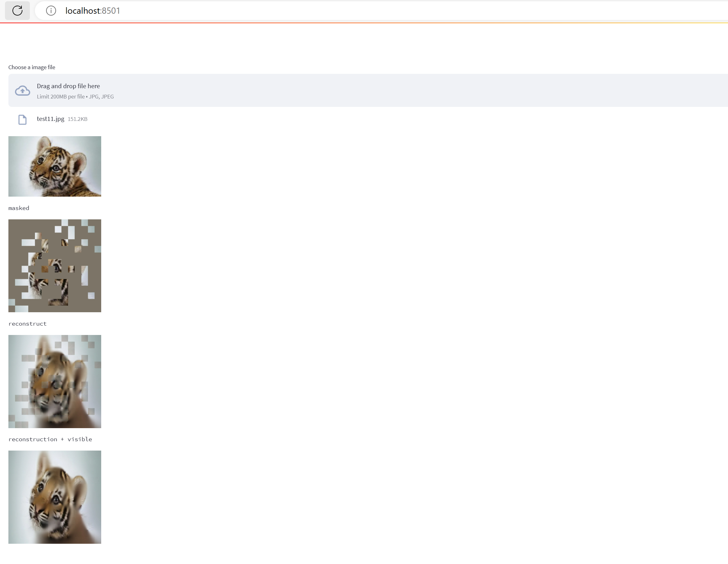Click the site information icon
Screen dimensions: 728x564
tap(51, 11)
